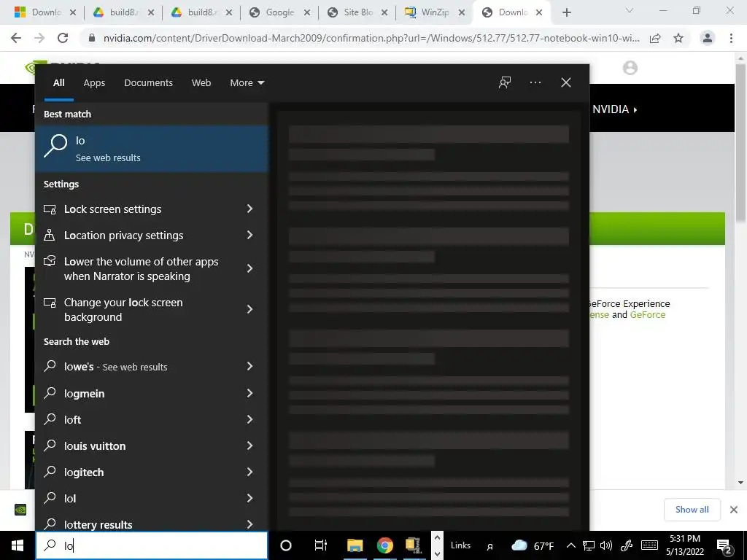Switch to the Google browser tab
Viewport: 747px width, 560px height.
(279, 12)
